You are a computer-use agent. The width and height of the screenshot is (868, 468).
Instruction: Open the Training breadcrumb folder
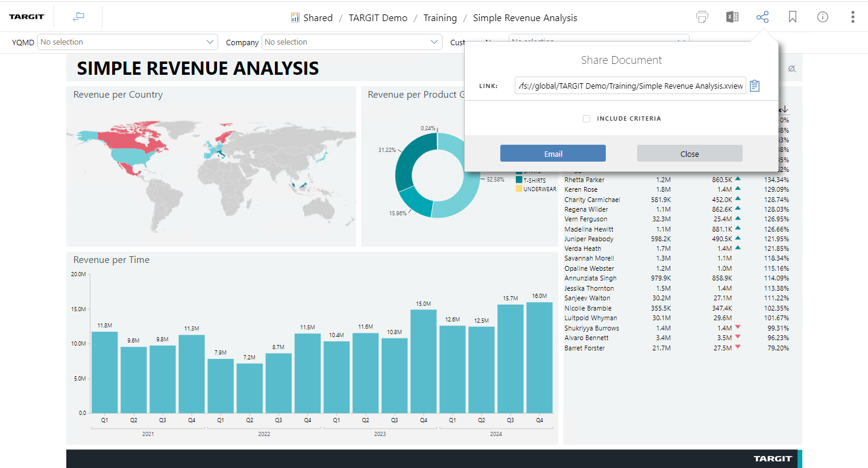click(x=440, y=18)
